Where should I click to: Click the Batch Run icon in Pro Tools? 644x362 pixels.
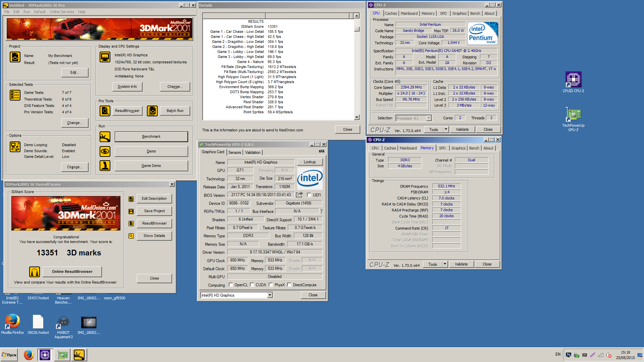152,111
